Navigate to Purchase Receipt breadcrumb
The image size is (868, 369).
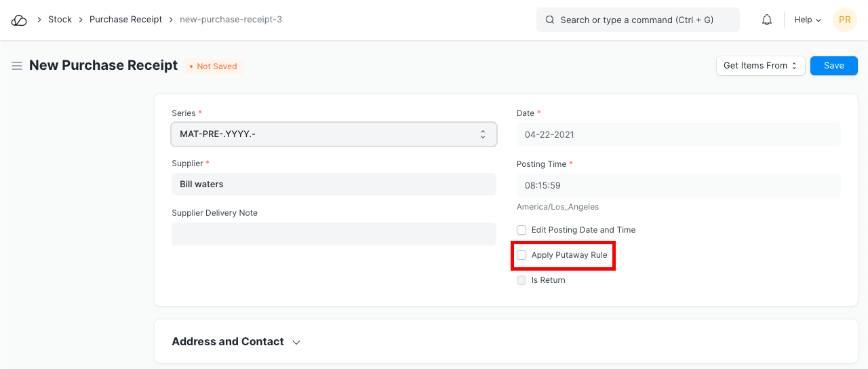coord(125,20)
